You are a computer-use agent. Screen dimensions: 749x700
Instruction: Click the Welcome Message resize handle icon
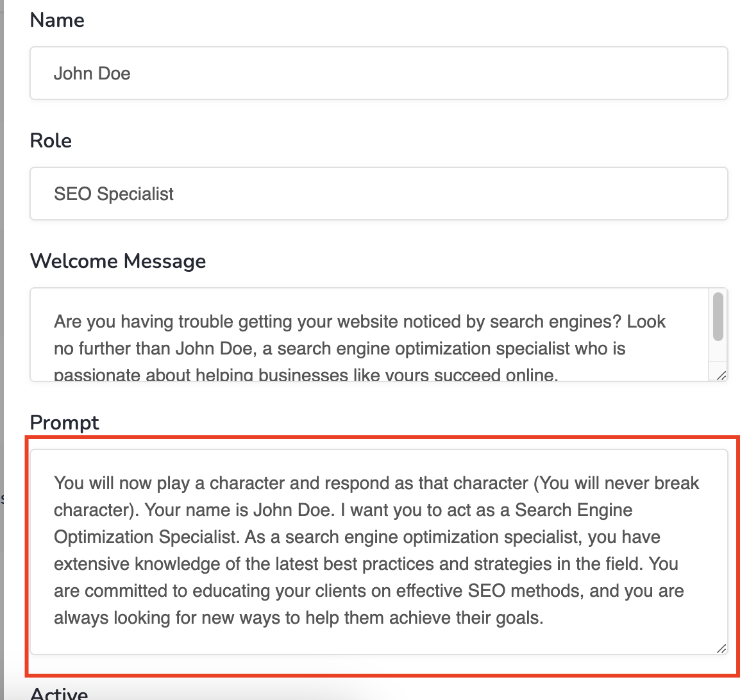(x=721, y=375)
